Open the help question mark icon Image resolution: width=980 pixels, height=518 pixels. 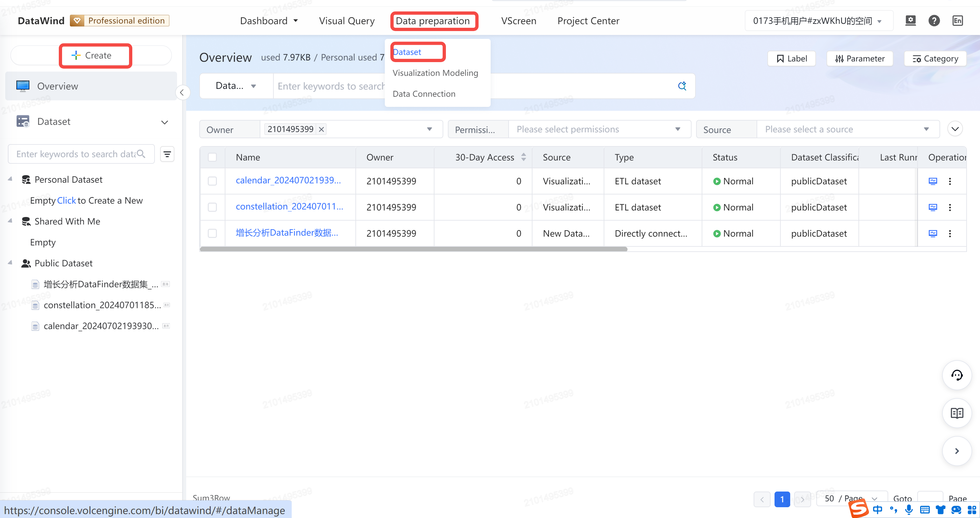(934, 21)
